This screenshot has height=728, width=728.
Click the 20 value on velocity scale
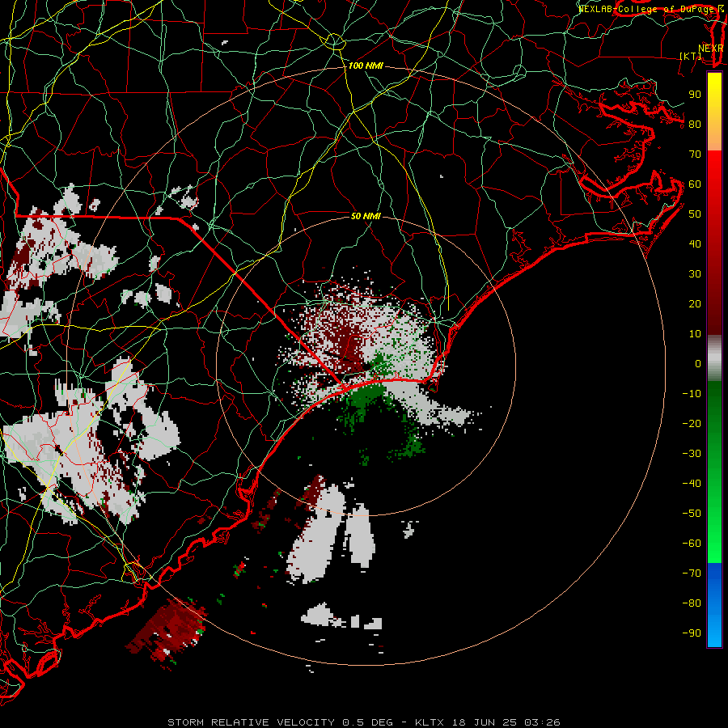point(695,304)
